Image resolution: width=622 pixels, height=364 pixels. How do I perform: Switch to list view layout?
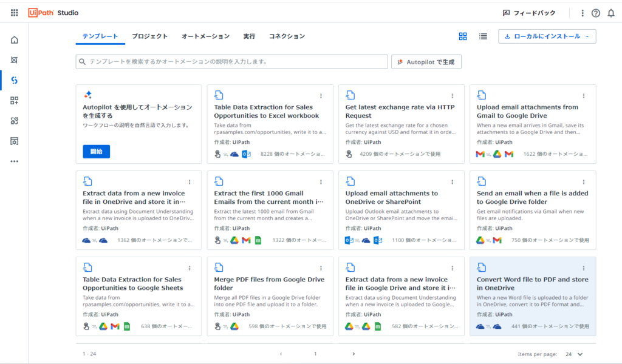pos(483,36)
